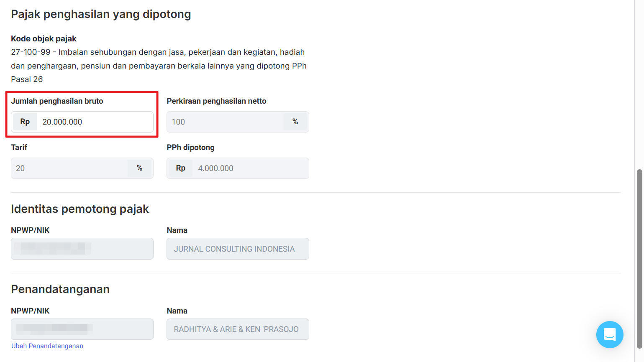Viewport: 644px width, 362px height.
Task: Click the JURNAL CONSULTING INDONESIA name field
Action: pyautogui.click(x=238, y=249)
